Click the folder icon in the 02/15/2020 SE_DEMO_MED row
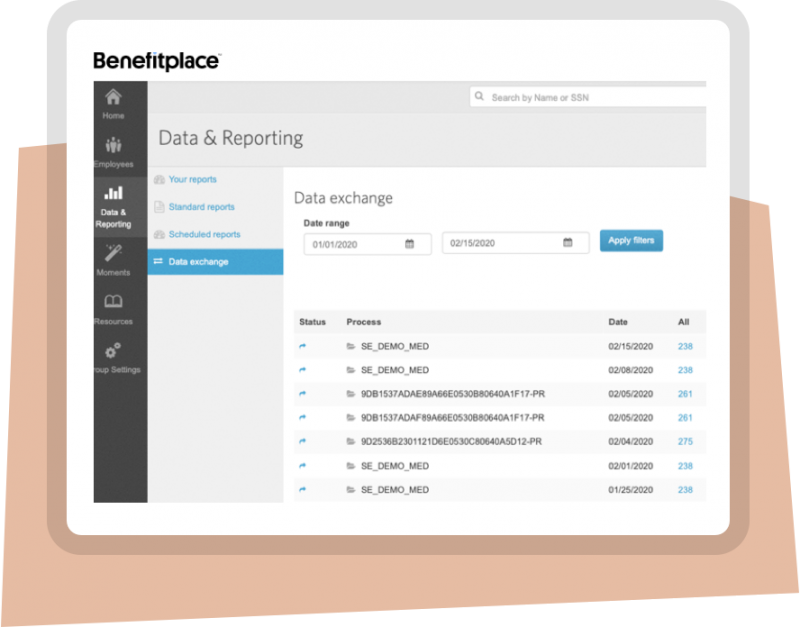800x627 pixels. (x=351, y=346)
